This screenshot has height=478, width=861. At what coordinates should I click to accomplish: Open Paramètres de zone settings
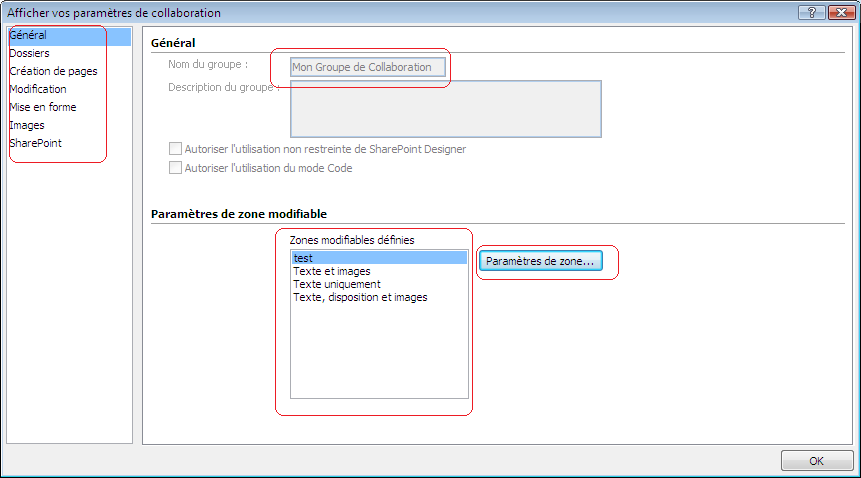tap(540, 261)
